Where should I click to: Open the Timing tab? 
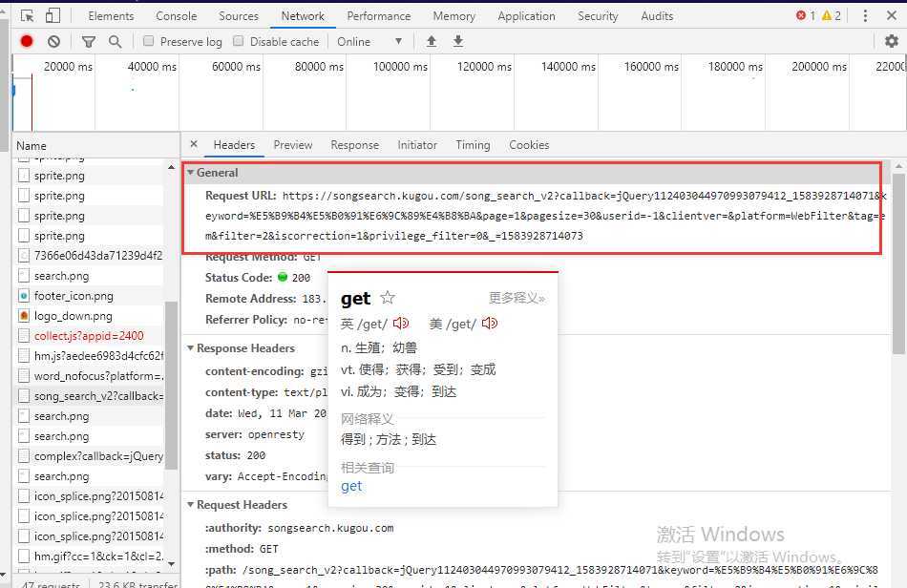(x=473, y=145)
